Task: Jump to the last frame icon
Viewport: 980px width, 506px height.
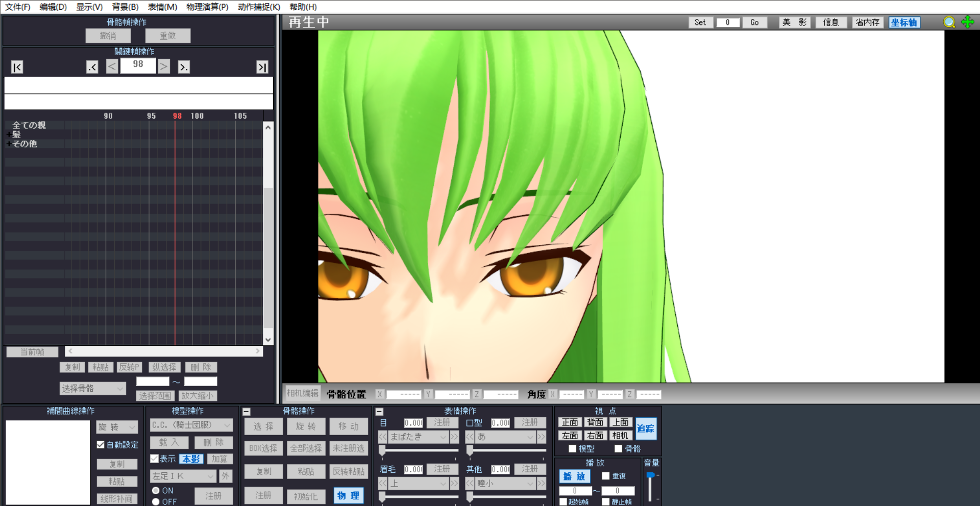Action: pos(262,67)
